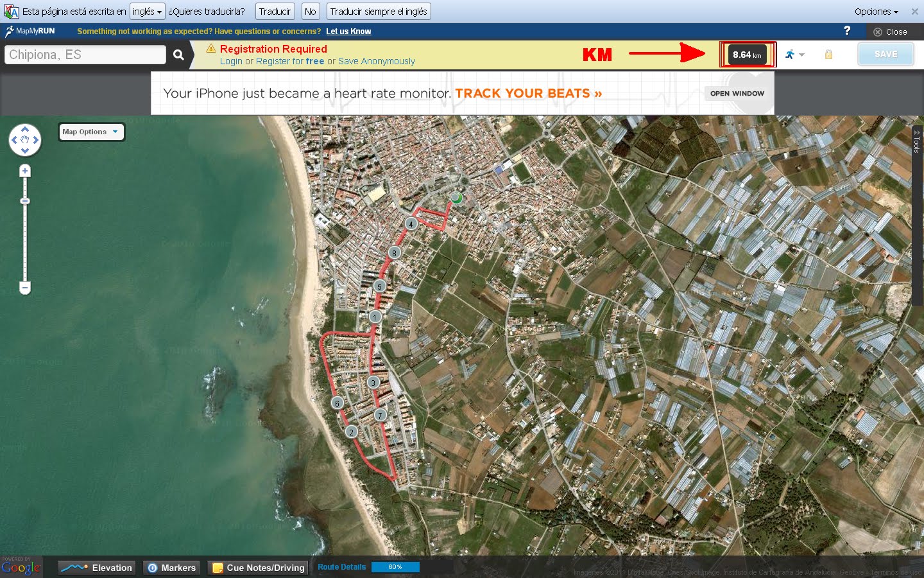Viewport: 924px width, 578px height.
Task: Click the padlock privacy icon
Action: tap(828, 55)
